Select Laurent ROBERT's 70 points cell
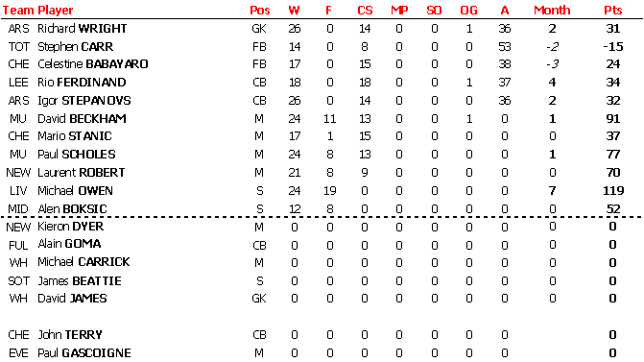 (x=613, y=172)
